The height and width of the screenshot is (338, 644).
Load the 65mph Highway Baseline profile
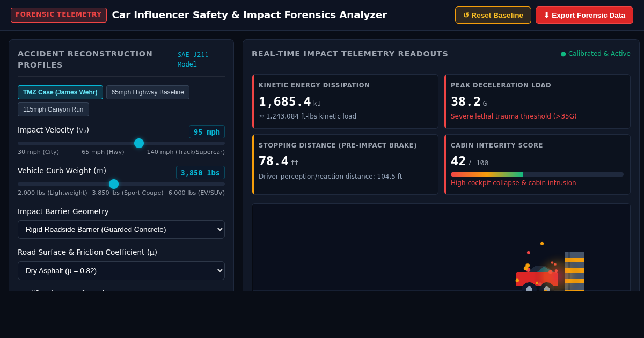point(148,92)
